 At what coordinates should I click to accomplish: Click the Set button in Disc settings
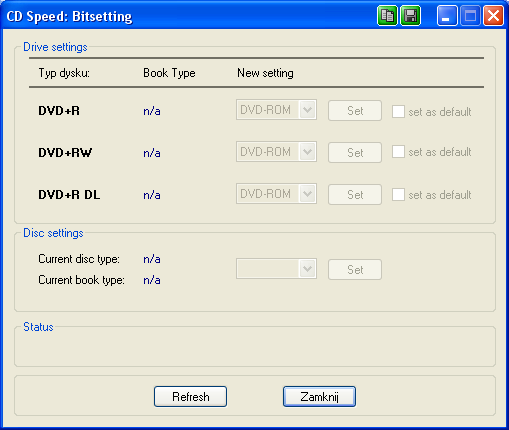click(x=355, y=270)
